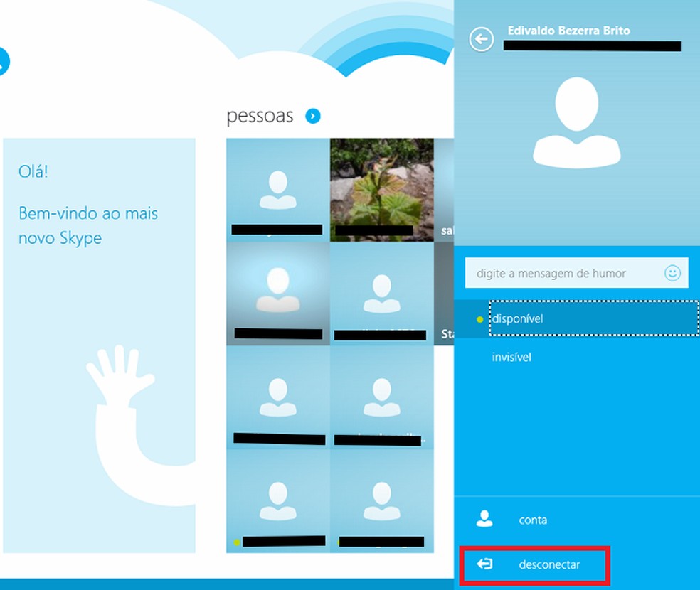
Task: Click the large profile avatar picture
Action: (x=576, y=123)
